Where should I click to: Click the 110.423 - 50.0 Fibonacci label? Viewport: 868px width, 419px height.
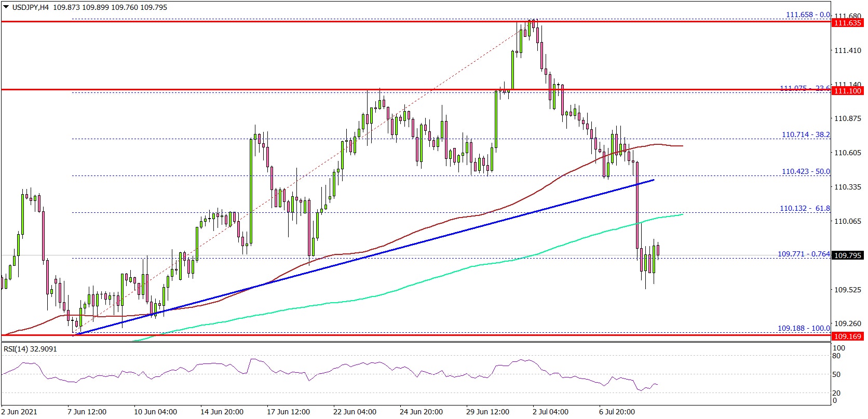tap(806, 171)
